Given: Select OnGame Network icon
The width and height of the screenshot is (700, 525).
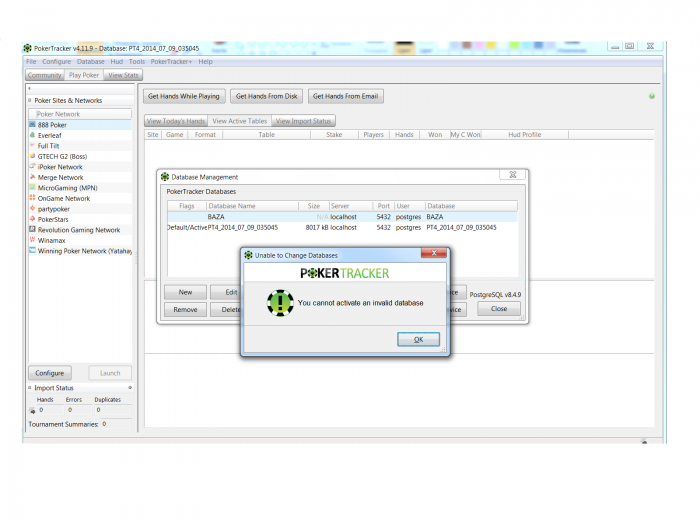Looking at the screenshot, I should click(32, 198).
